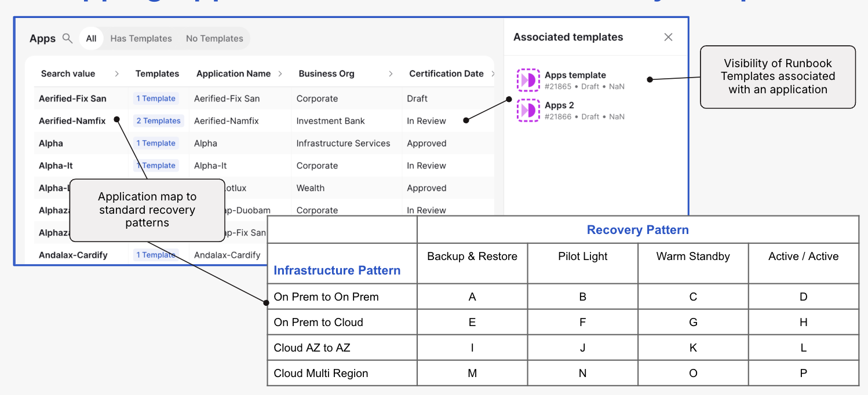868x395 pixels.
Task: Click Corporate in the Aerified-Fix San row
Action: (x=317, y=98)
